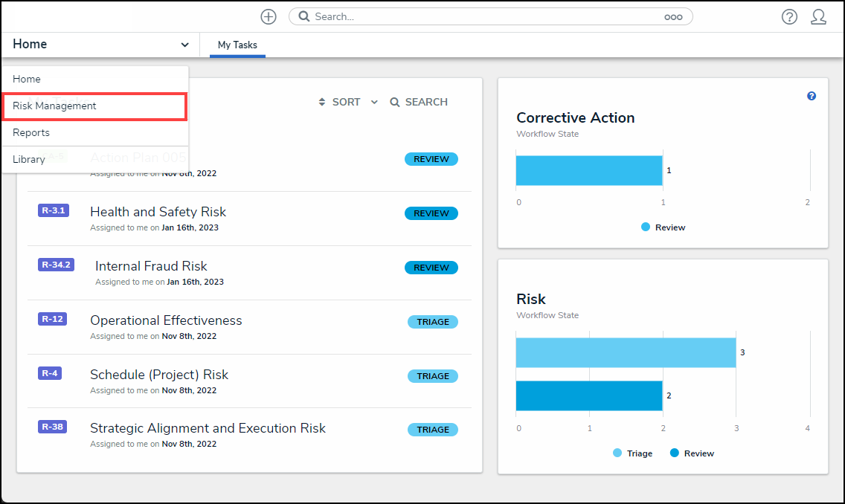
Task: Toggle the Review legend in Risk chart
Action: 692,453
